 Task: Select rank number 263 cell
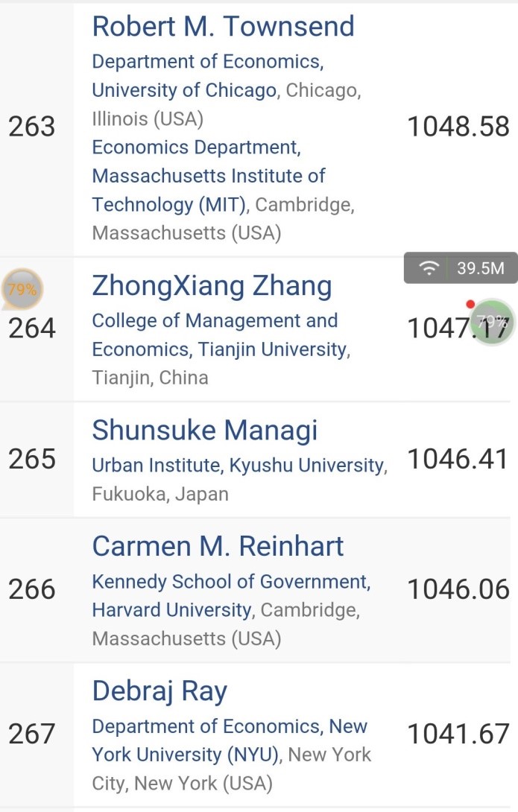click(32, 127)
